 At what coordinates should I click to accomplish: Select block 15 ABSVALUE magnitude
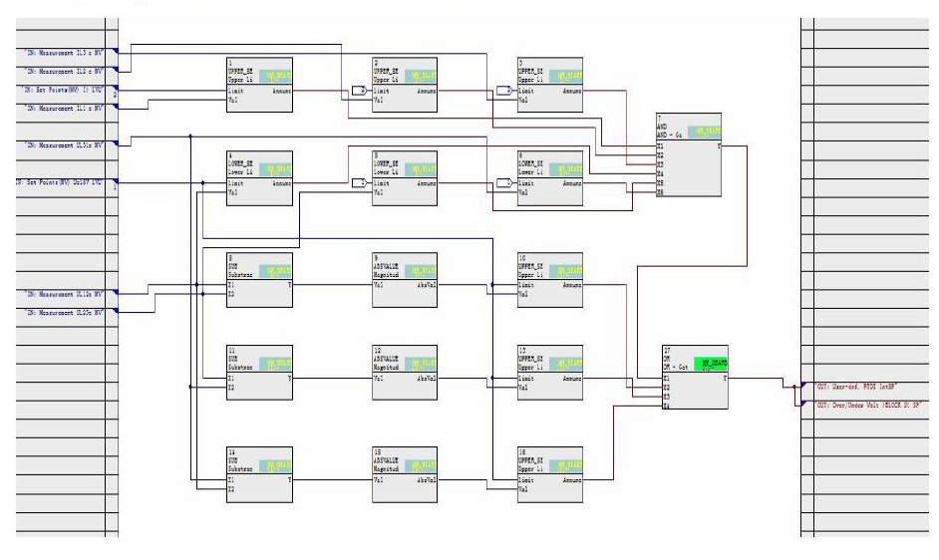tap(405, 474)
